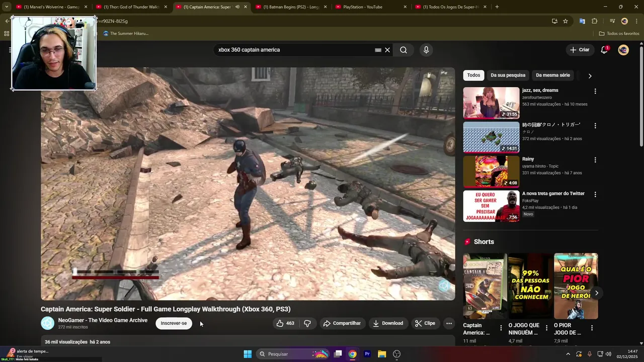Select 'Da mesma série' filter chip

553,75
